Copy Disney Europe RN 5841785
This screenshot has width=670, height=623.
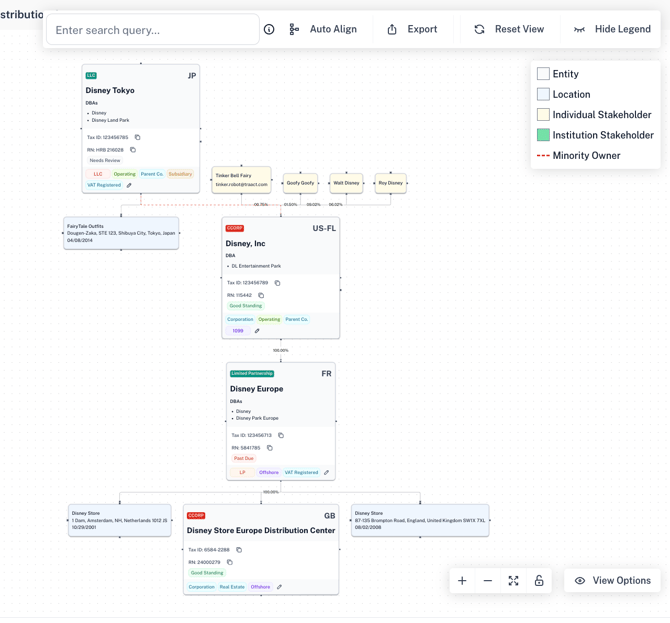tap(270, 448)
